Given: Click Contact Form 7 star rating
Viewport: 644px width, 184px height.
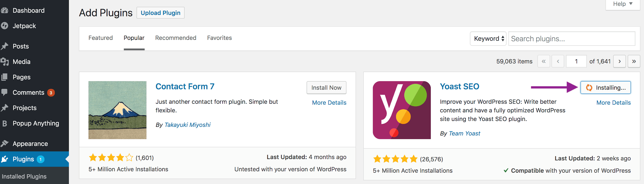Looking at the screenshot, I should coord(111,157).
